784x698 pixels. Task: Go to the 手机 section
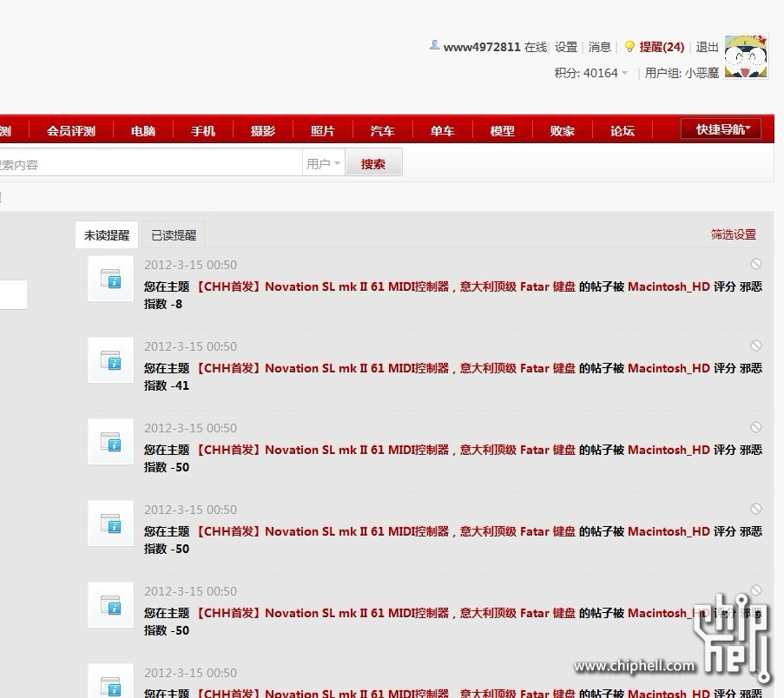click(203, 131)
